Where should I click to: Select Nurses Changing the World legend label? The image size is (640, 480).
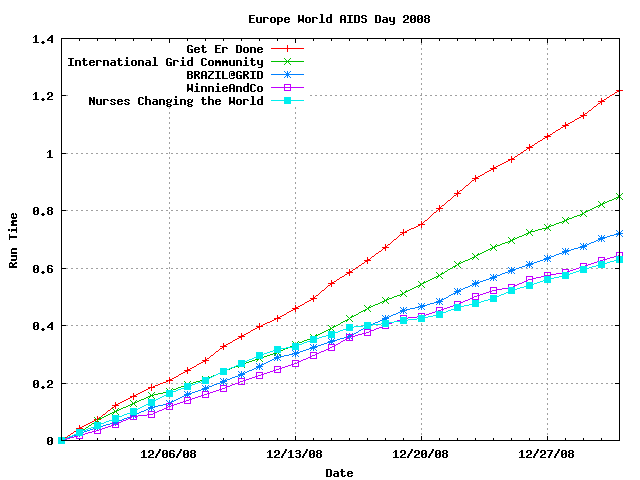pos(176,101)
